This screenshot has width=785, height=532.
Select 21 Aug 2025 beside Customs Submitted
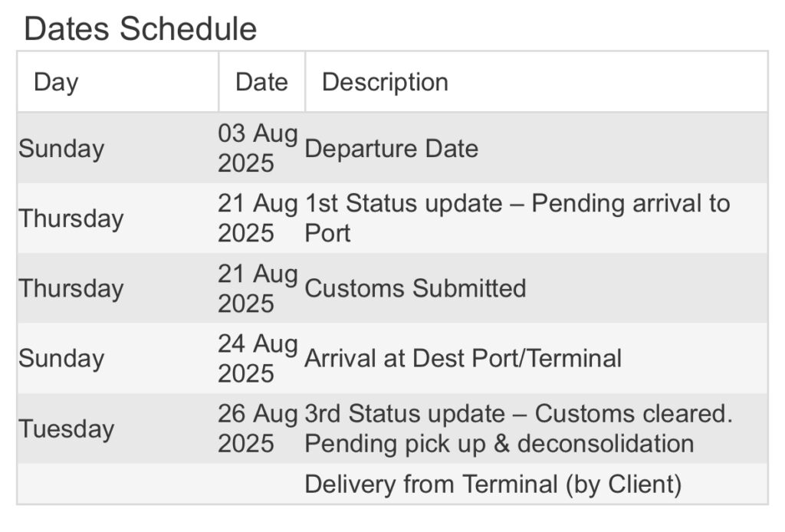[x=258, y=288]
